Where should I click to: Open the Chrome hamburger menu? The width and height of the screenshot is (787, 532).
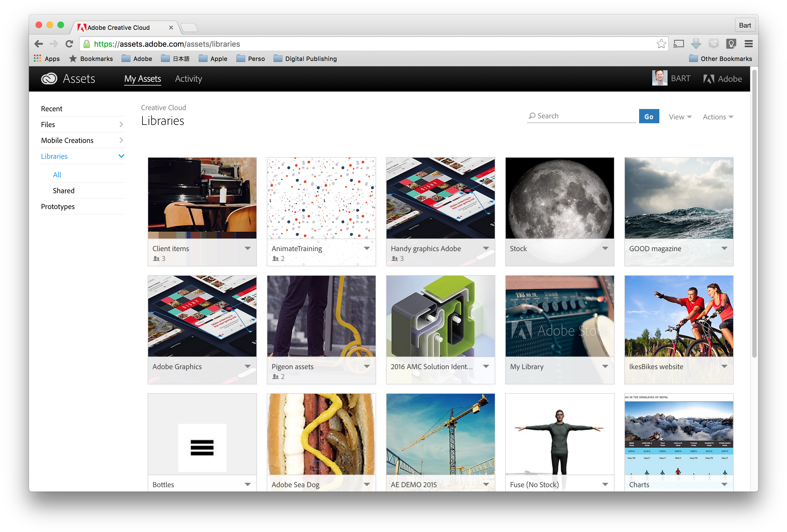[748, 44]
